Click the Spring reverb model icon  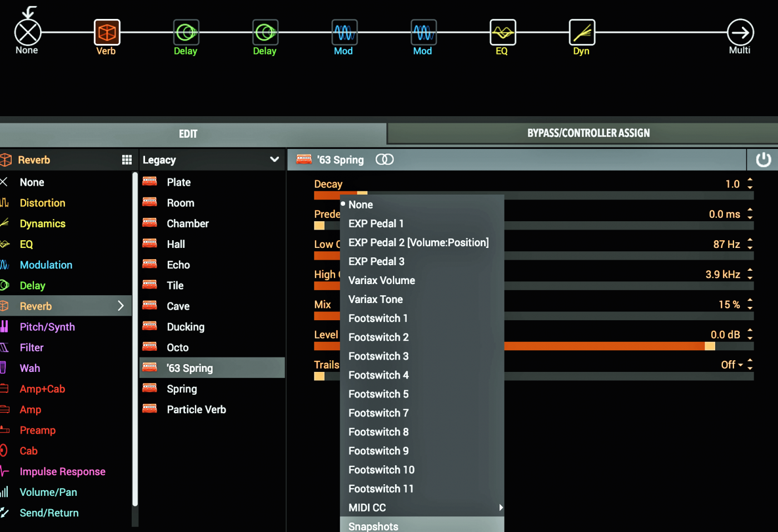point(149,388)
